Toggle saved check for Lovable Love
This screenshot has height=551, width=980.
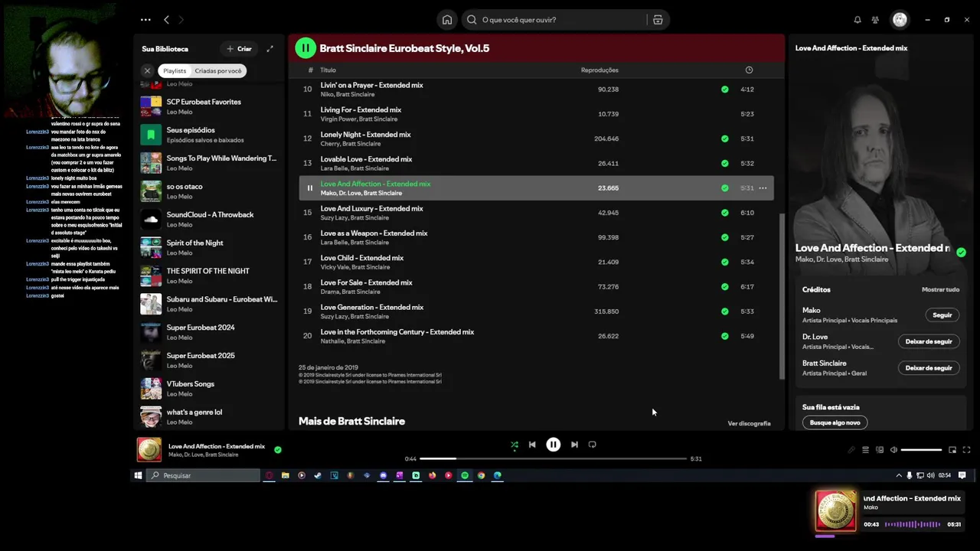click(x=724, y=163)
